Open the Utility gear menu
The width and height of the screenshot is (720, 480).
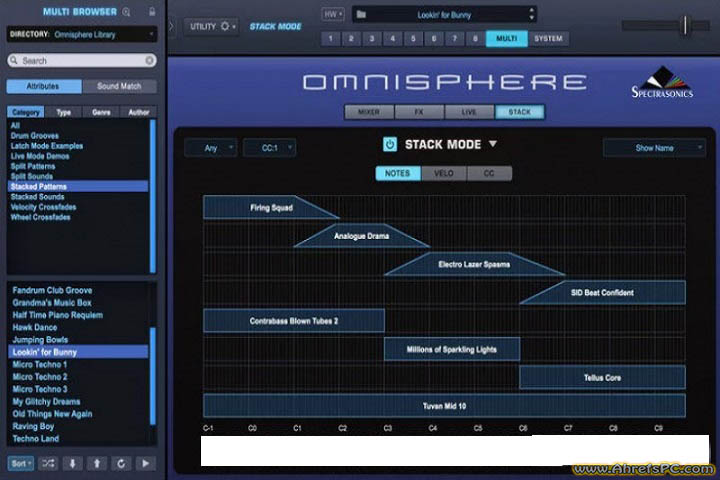coord(212,27)
